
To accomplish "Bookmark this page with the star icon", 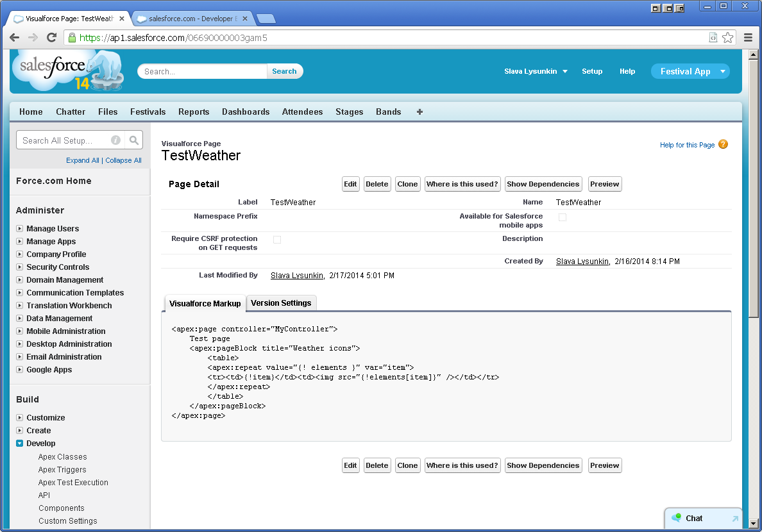I will [727, 37].
